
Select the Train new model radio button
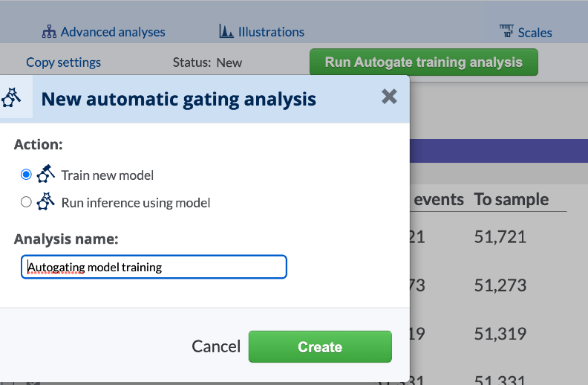tap(26, 175)
